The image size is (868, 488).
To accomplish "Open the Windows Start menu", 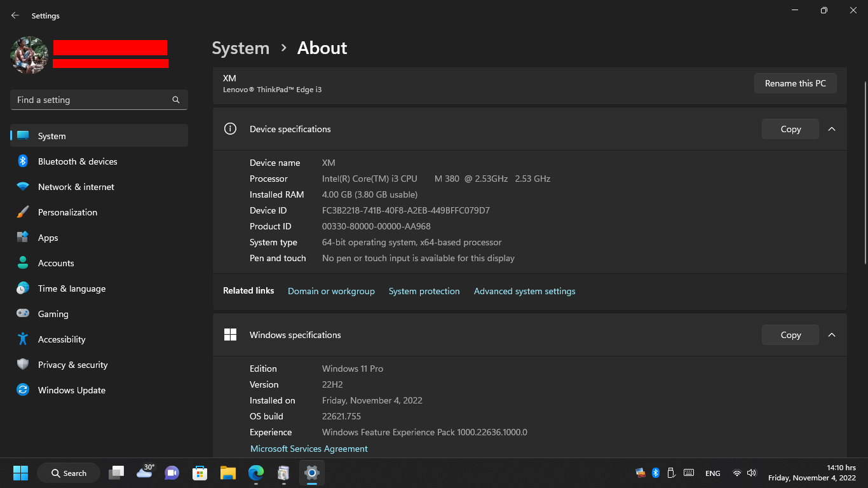I will 20,473.
